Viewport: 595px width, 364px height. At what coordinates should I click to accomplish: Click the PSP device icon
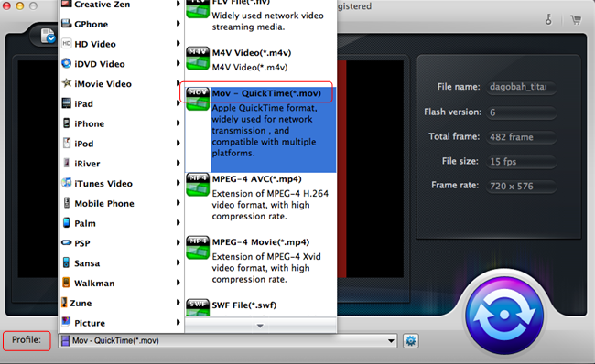pos(67,242)
